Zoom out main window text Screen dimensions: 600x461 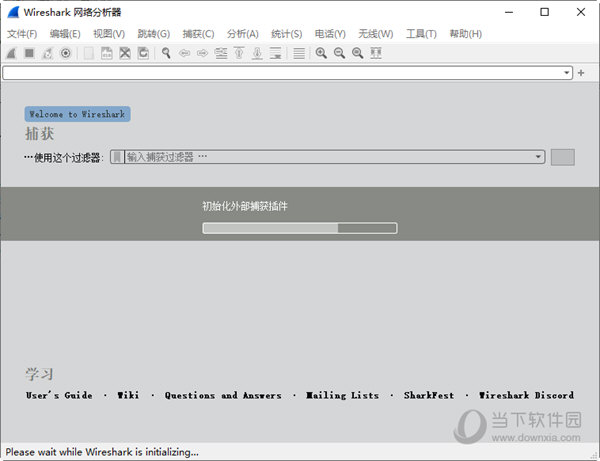coord(339,53)
